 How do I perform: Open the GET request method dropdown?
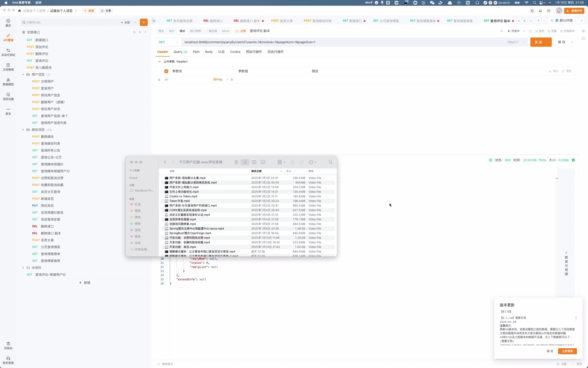tap(168, 42)
